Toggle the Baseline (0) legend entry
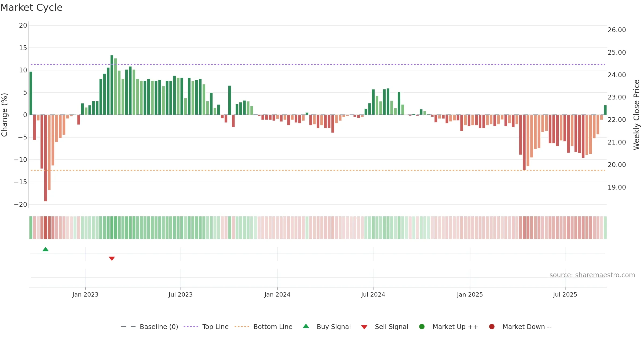The width and height of the screenshot is (644, 362). pos(149,327)
